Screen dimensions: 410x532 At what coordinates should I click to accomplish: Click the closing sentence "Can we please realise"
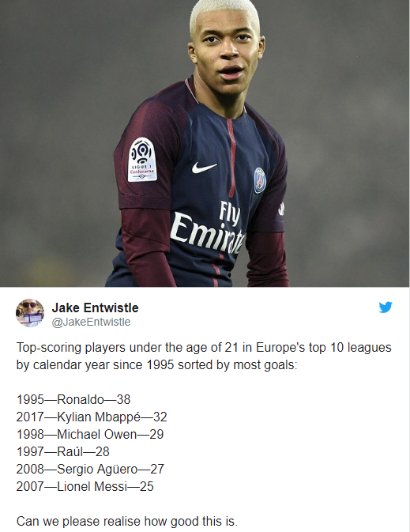pos(127,522)
